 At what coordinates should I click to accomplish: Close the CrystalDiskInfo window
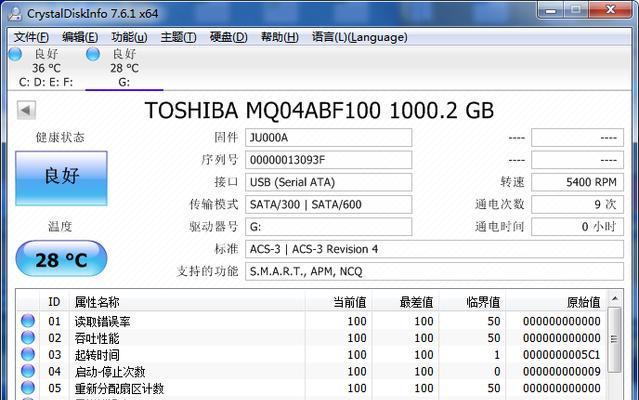click(610, 10)
